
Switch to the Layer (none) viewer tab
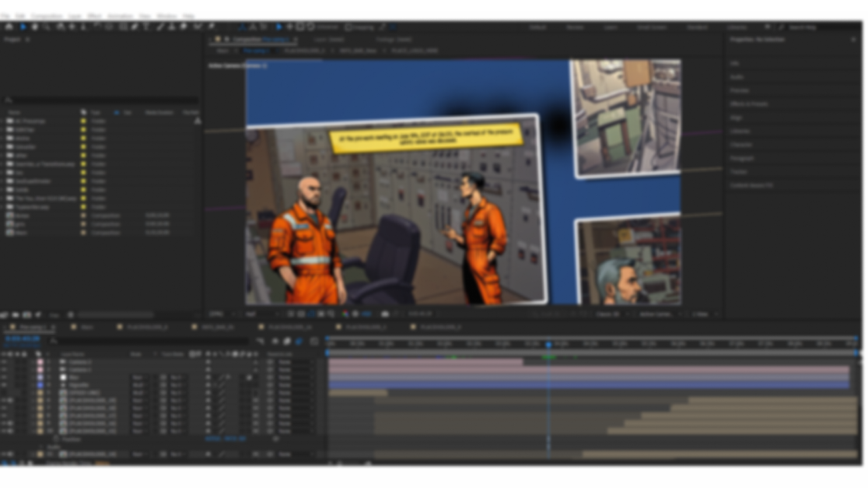[x=330, y=40]
